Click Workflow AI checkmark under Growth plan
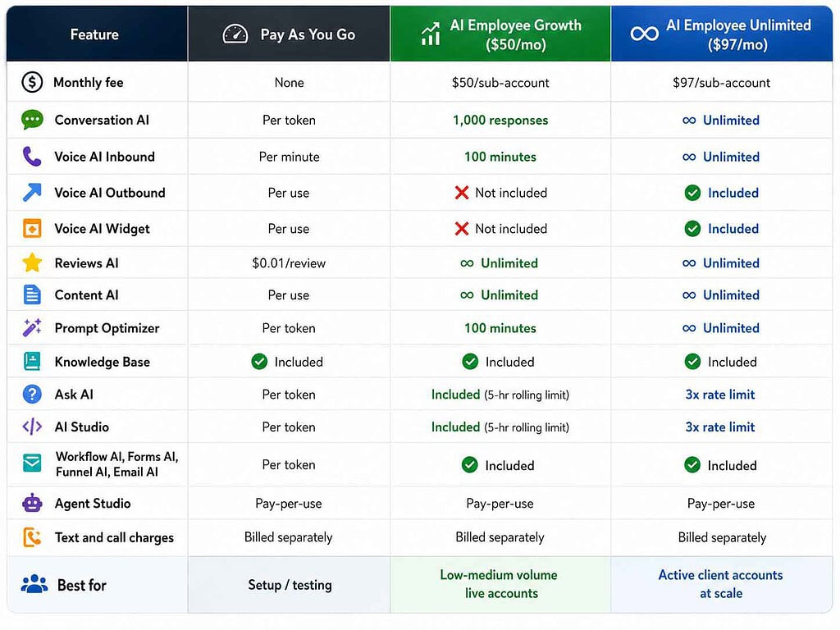The width and height of the screenshot is (840, 630). pos(470,465)
